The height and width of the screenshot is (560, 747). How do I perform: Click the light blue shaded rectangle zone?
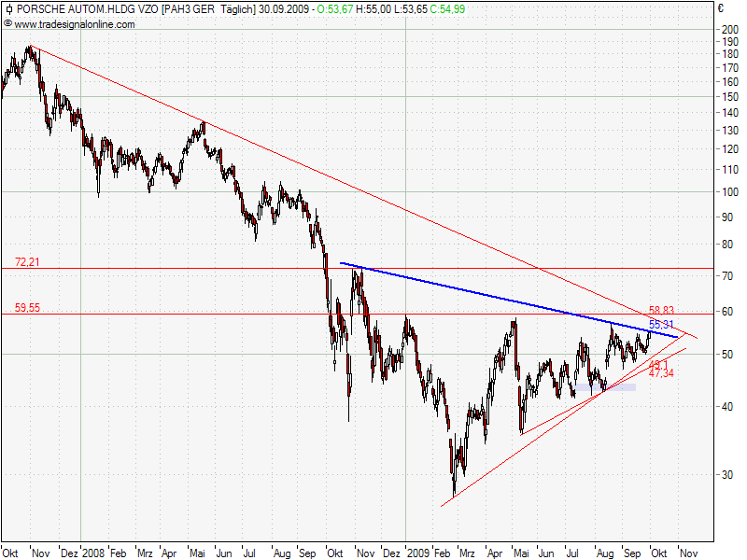(x=605, y=386)
